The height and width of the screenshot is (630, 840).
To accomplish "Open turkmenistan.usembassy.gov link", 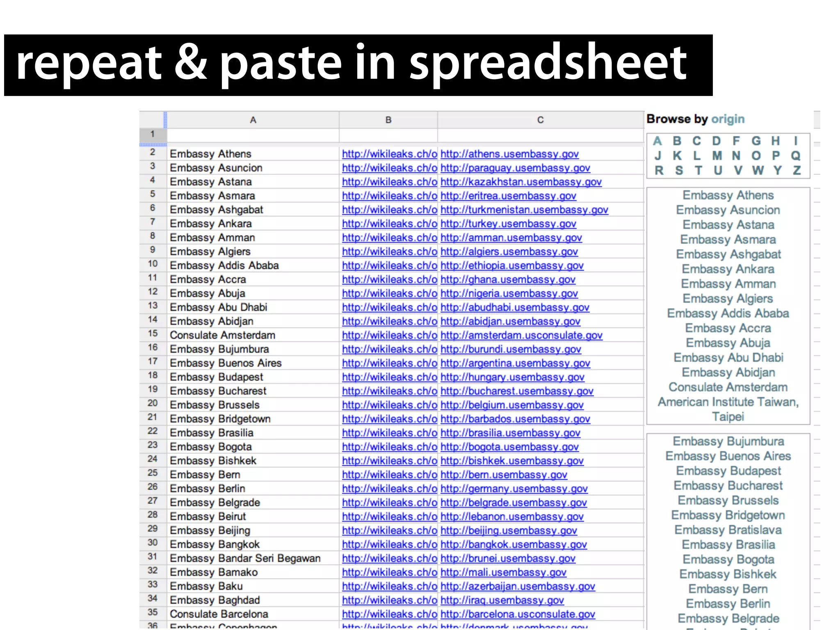I will coord(524,210).
